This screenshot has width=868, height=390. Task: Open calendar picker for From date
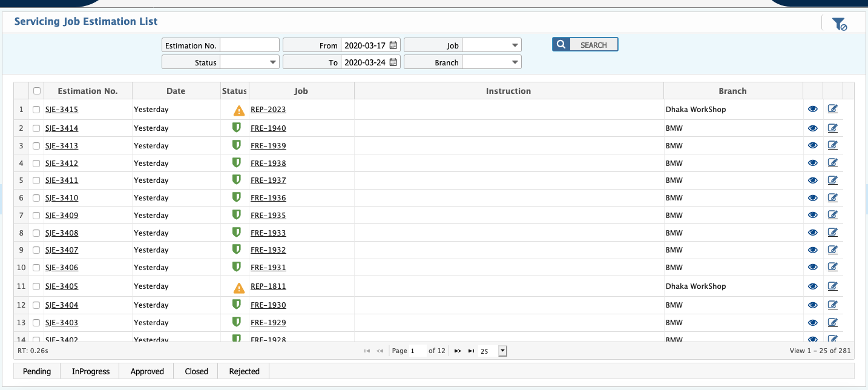(x=392, y=45)
